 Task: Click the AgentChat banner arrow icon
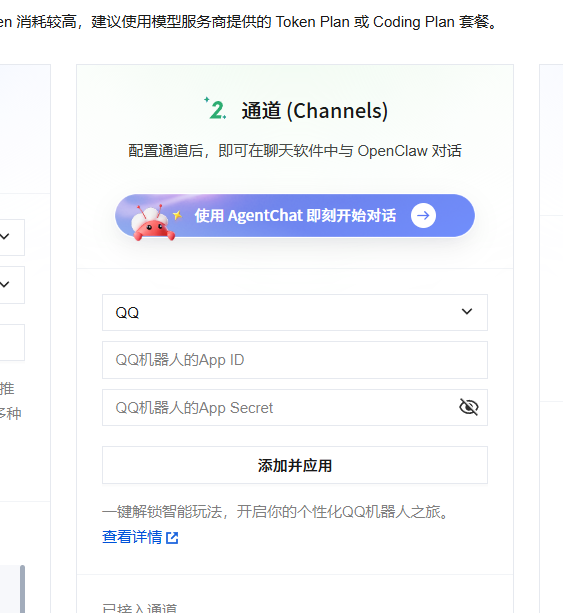[x=423, y=215]
